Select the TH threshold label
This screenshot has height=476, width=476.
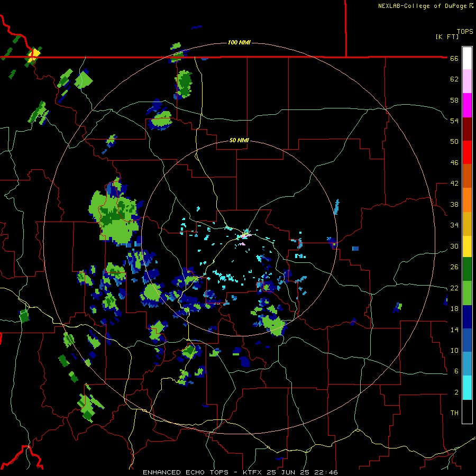pyautogui.click(x=454, y=413)
